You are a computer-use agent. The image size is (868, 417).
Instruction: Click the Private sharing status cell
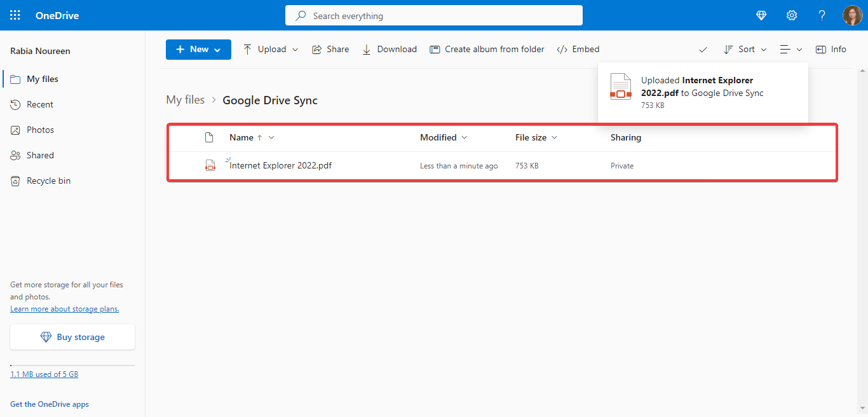[x=622, y=166]
